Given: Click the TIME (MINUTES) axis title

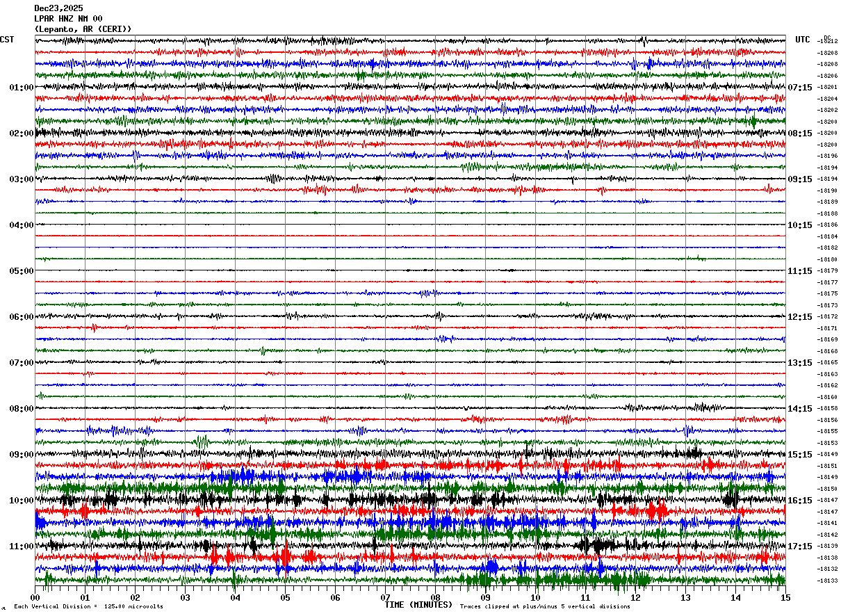Looking at the screenshot, I should point(418,606).
